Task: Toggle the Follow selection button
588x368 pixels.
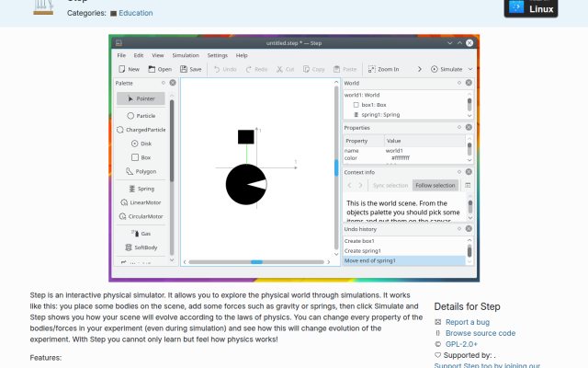Action: (x=435, y=185)
